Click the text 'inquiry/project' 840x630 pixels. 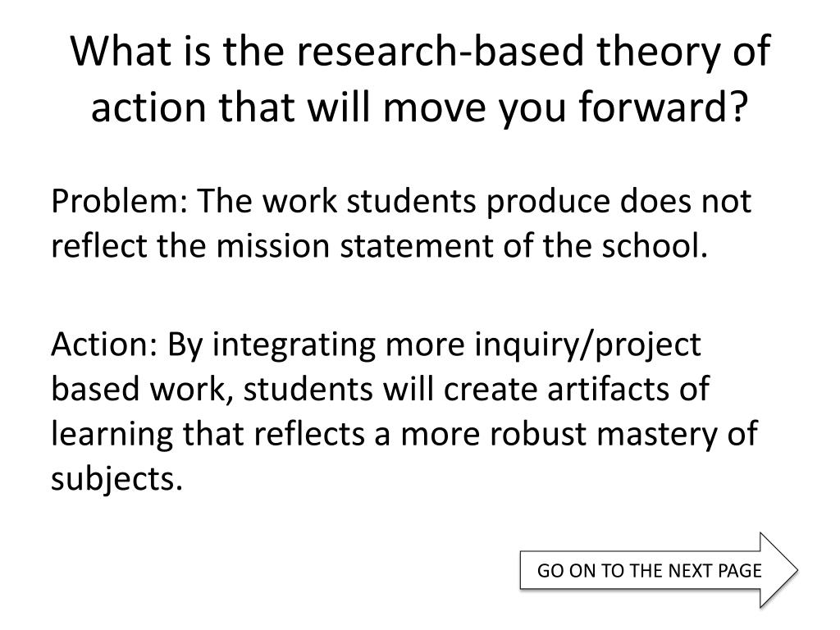pyautogui.click(x=587, y=345)
